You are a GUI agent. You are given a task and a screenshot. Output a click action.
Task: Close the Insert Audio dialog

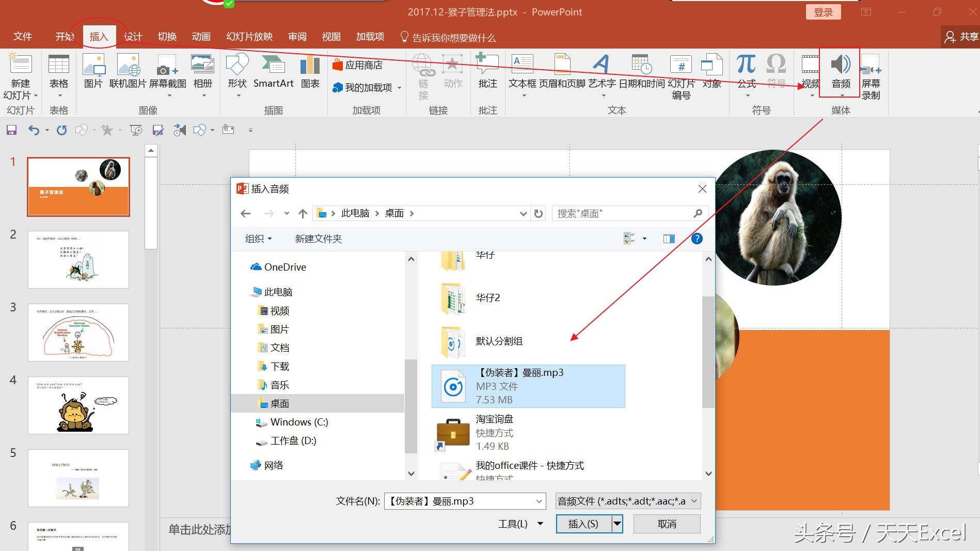pos(702,189)
